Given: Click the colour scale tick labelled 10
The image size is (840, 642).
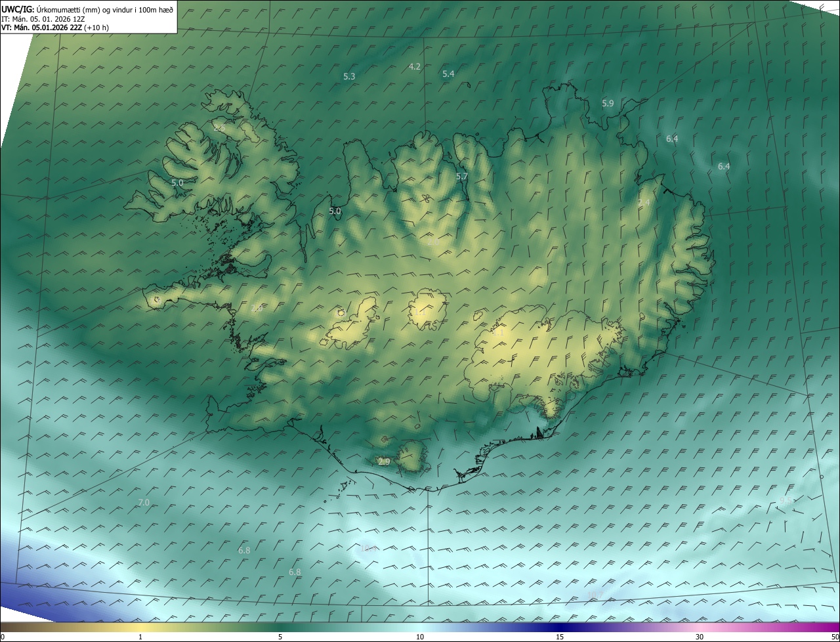Looking at the screenshot, I should coord(420,637).
